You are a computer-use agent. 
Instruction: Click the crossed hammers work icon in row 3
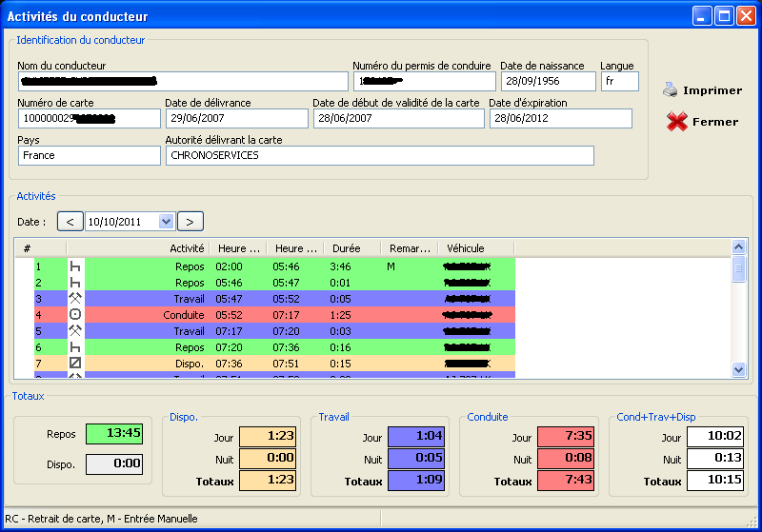click(x=75, y=299)
